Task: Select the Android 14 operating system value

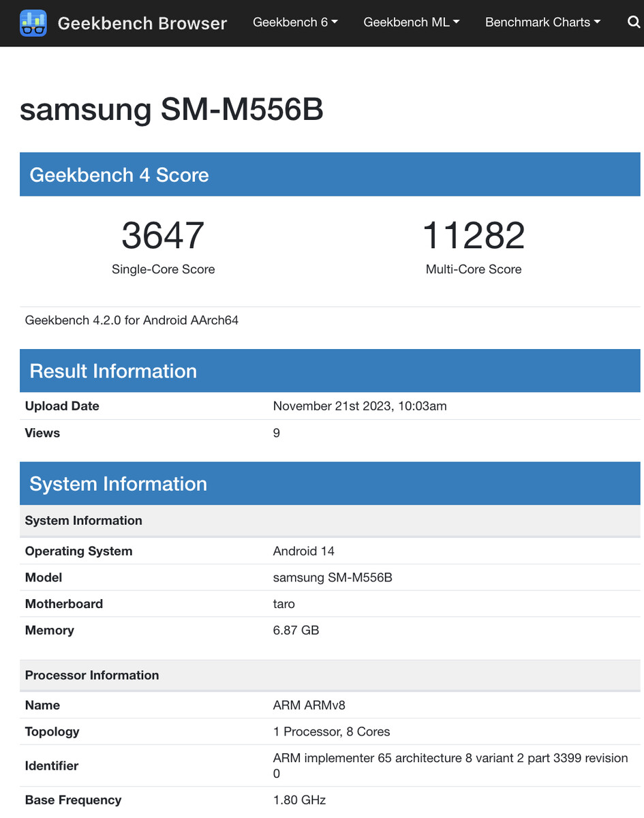Action: (x=304, y=551)
